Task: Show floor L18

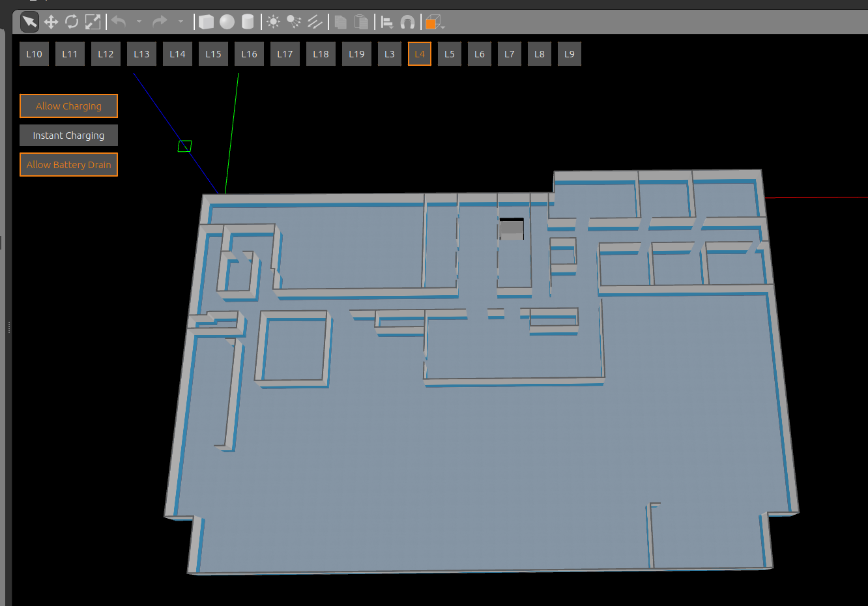Action: point(321,54)
